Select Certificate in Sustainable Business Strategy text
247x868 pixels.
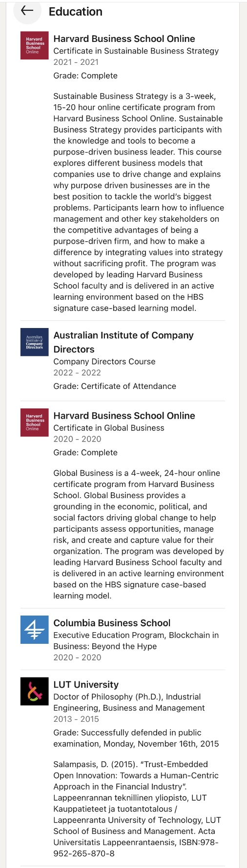(x=136, y=51)
